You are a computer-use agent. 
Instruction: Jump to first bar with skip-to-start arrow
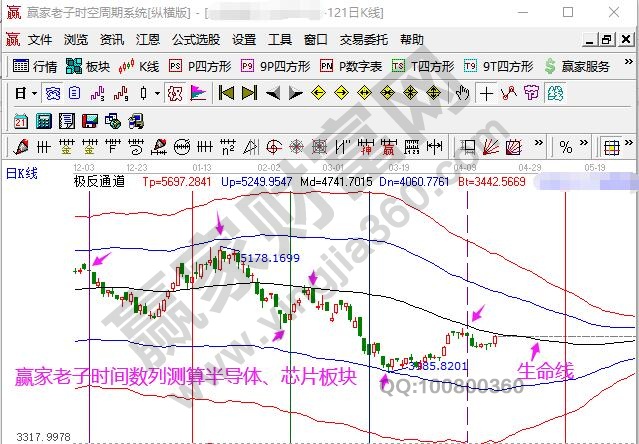(226, 93)
